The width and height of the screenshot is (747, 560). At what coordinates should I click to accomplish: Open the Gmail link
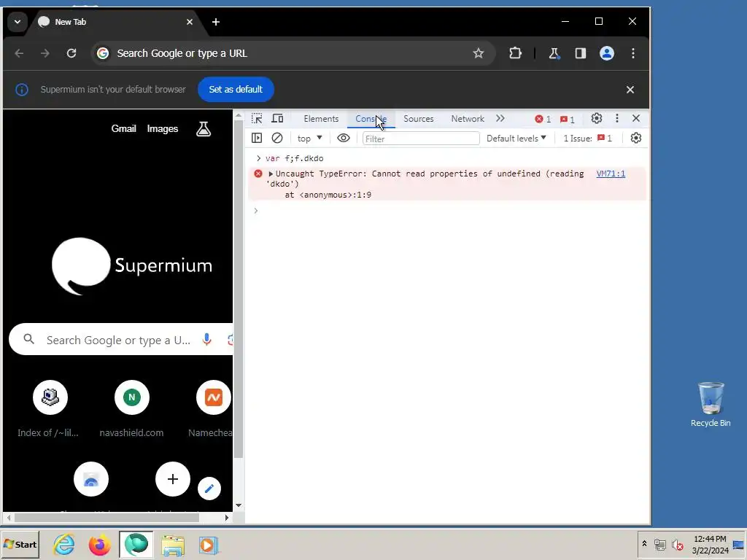pos(124,128)
